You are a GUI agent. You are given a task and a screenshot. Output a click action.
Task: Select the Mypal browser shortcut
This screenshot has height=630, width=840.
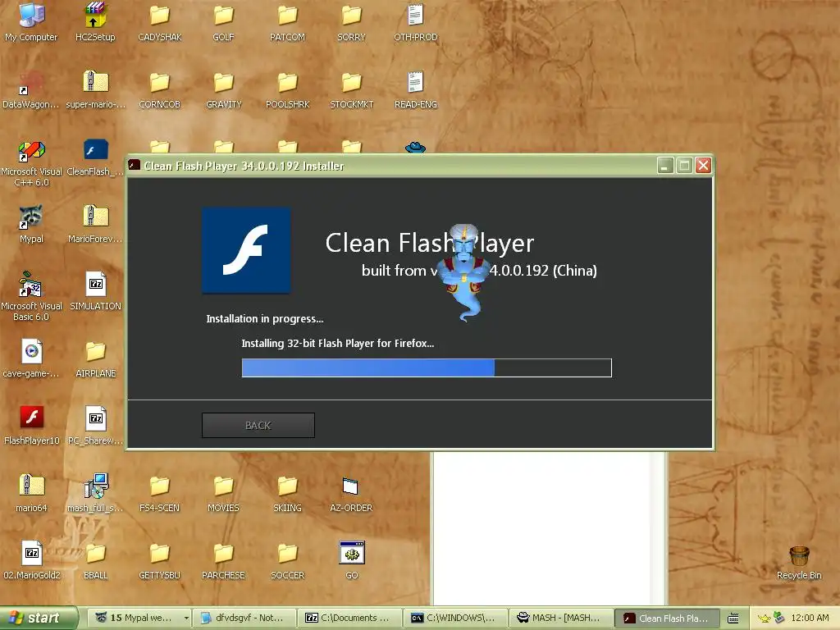pos(31,224)
